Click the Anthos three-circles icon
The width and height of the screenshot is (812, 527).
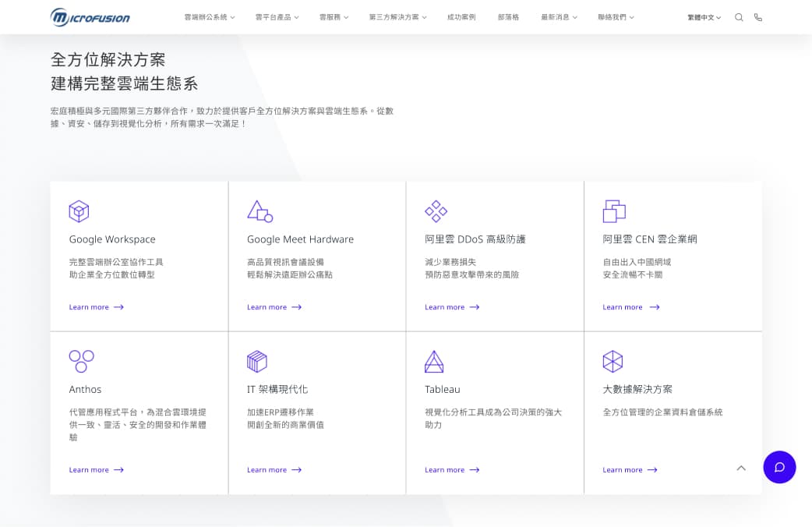tap(81, 361)
